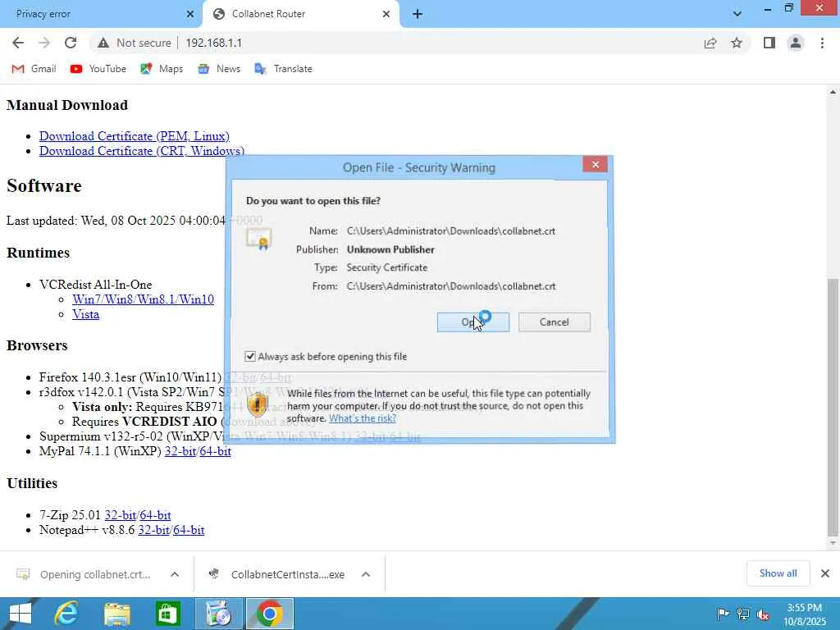Click Download Certificate (CRT, Windows) link
840x630 pixels.
(x=141, y=151)
